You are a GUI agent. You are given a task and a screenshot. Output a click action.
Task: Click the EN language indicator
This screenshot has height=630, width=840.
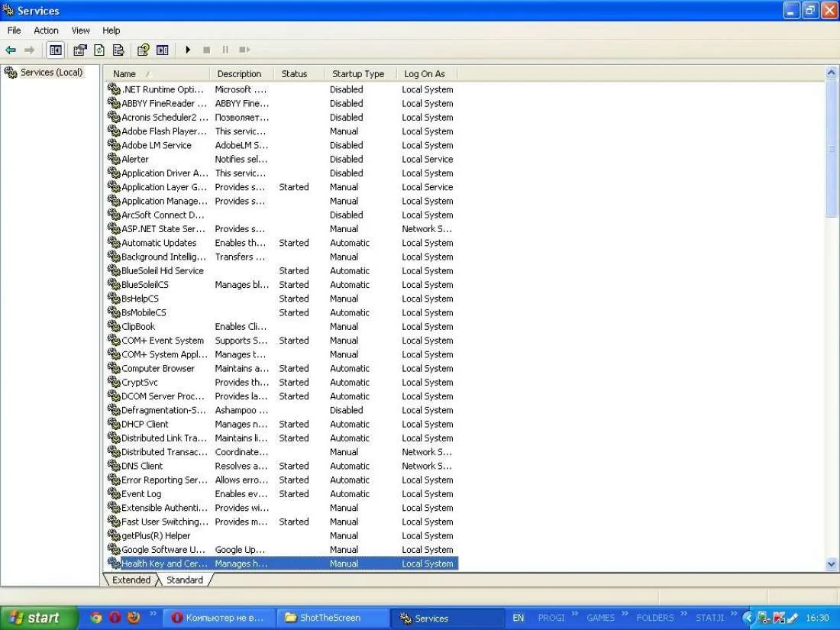point(518,618)
